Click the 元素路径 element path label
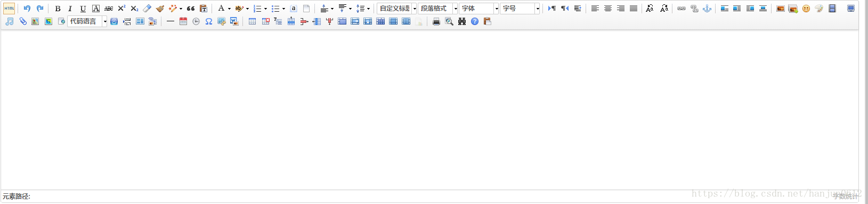868x204 pixels. click(17, 197)
